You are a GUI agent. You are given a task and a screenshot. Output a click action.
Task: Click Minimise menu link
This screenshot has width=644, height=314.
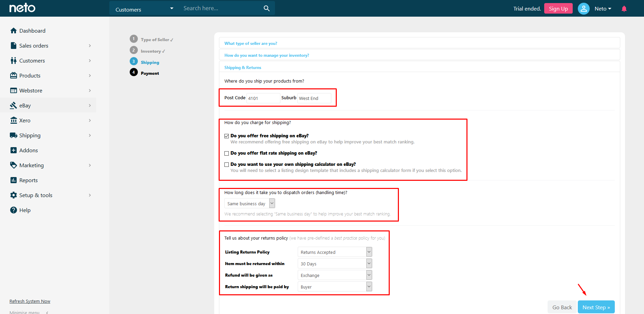click(x=24, y=312)
